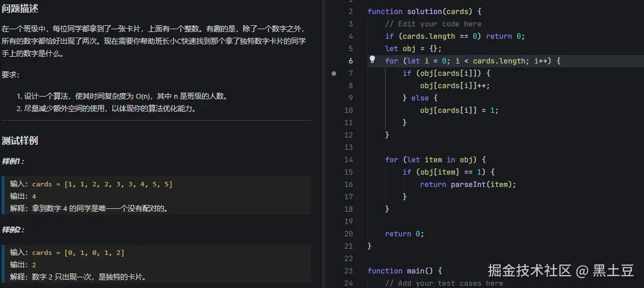644x288 pixels.
Task: Click the line let obj = {};
Action: tap(413, 48)
